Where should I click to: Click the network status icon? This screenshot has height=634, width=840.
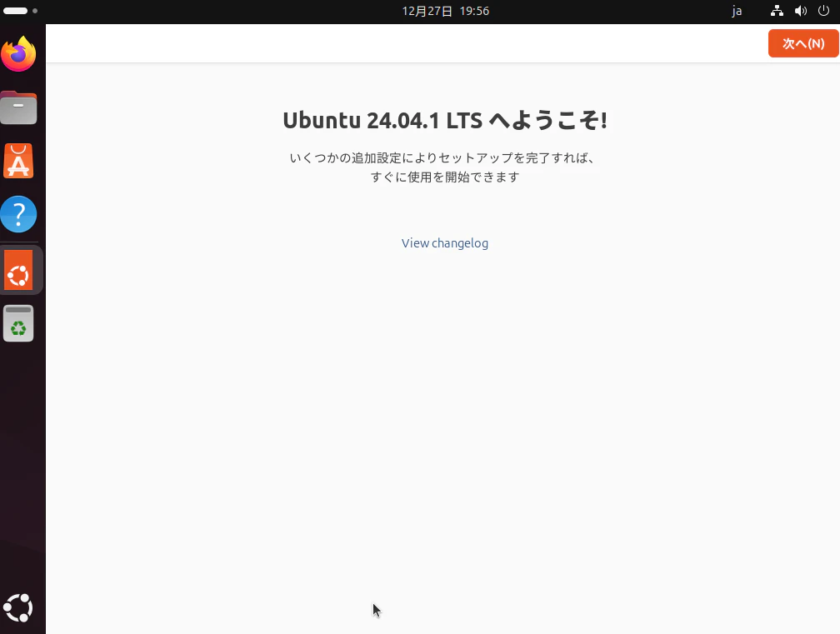coord(777,11)
